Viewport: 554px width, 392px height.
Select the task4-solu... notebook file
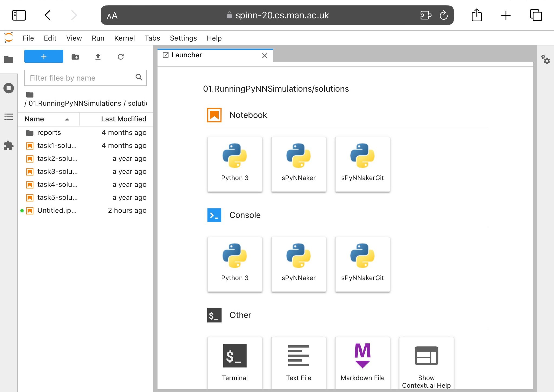click(86, 184)
